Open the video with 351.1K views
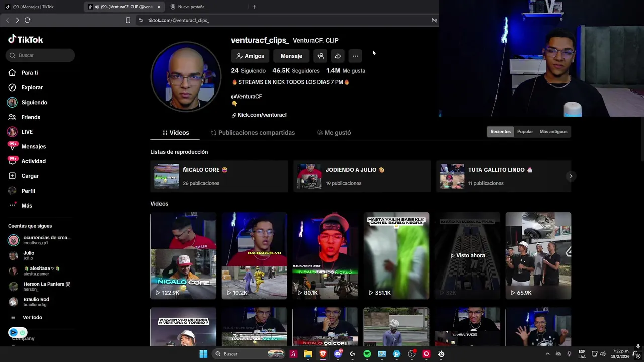Screen dimensions: 644x362 click(396, 255)
